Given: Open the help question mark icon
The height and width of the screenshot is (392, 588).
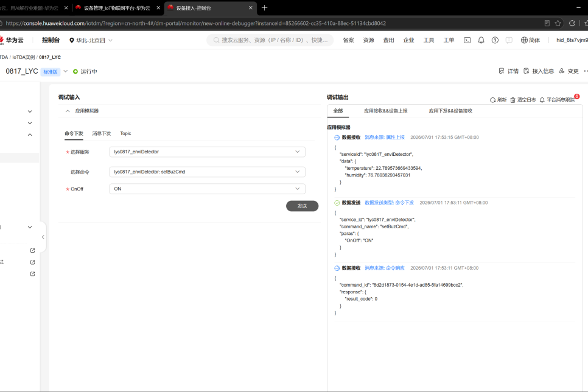Looking at the screenshot, I should [495, 40].
